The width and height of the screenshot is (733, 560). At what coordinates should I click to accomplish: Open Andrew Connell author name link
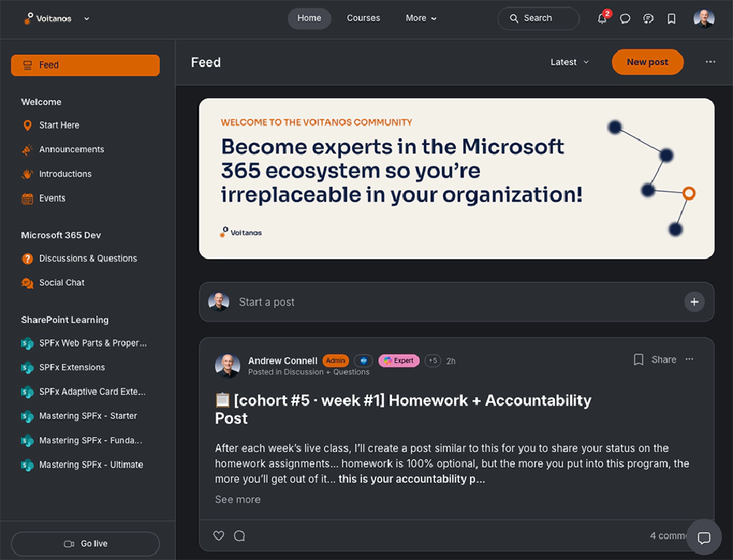283,361
